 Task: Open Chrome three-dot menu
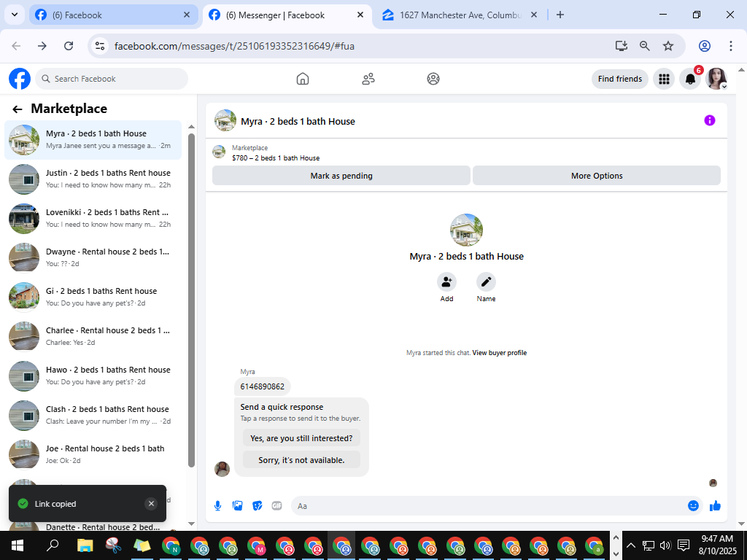pos(731,46)
